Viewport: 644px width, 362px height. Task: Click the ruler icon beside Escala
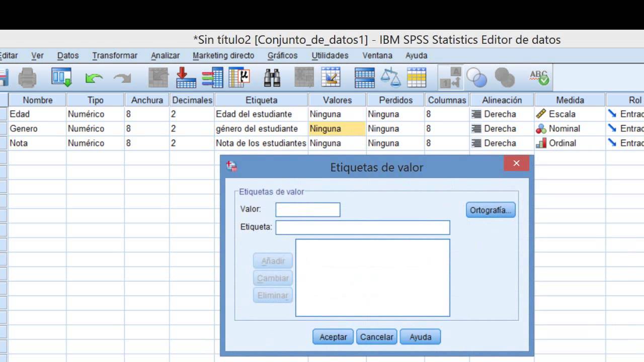coord(541,114)
